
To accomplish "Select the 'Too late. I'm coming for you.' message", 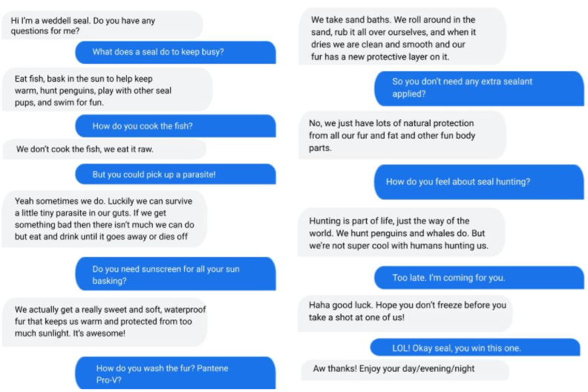I will (x=480, y=278).
